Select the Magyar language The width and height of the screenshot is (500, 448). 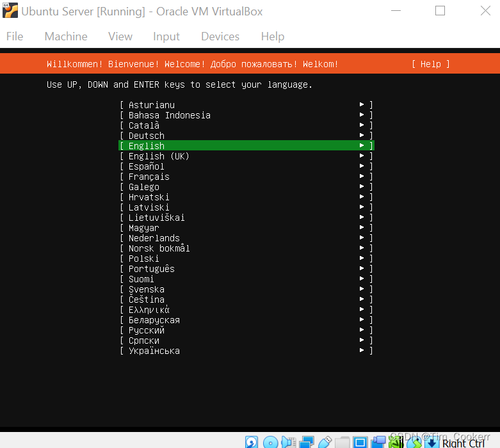246,228
